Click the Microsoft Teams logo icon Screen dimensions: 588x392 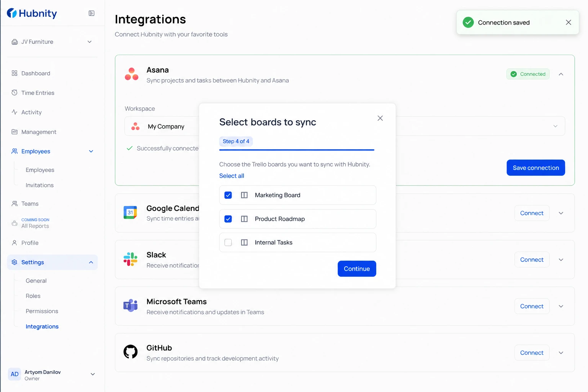(131, 305)
